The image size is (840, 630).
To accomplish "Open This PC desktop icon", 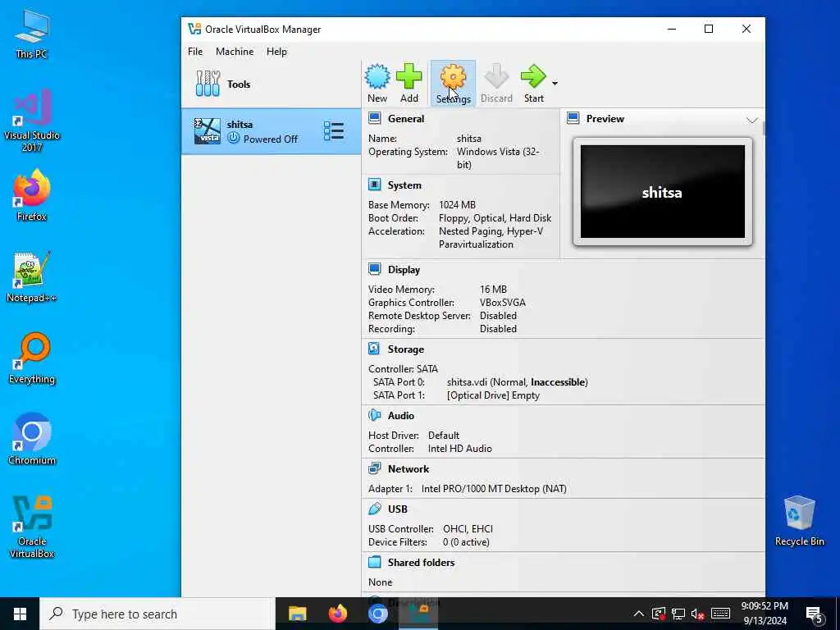I will click(32, 34).
